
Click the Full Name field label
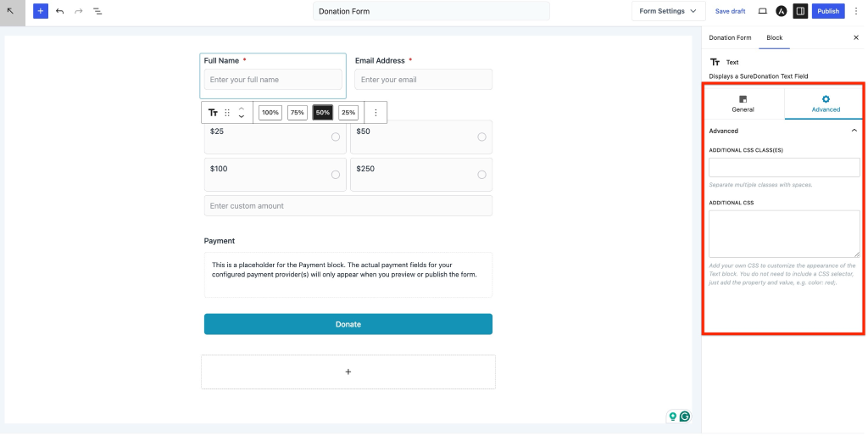[x=221, y=60]
